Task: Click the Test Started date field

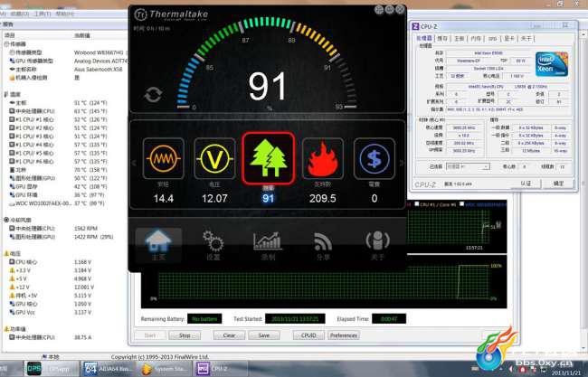Action: click(x=295, y=319)
